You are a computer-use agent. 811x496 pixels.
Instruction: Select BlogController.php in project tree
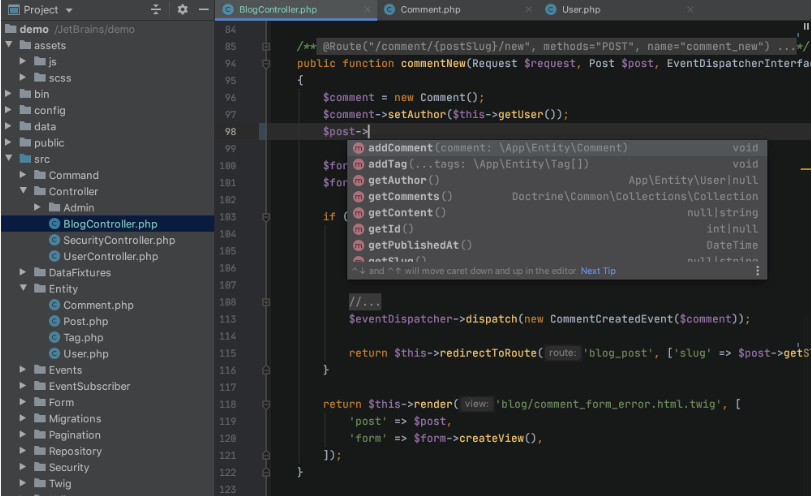pos(108,223)
